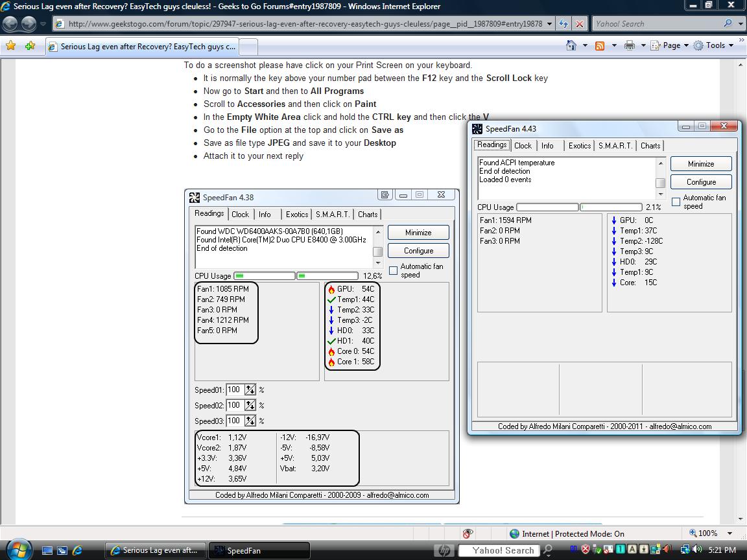The width and height of the screenshot is (747, 560).
Task: Click the Show Desktop quick launch icon
Action: [47, 550]
